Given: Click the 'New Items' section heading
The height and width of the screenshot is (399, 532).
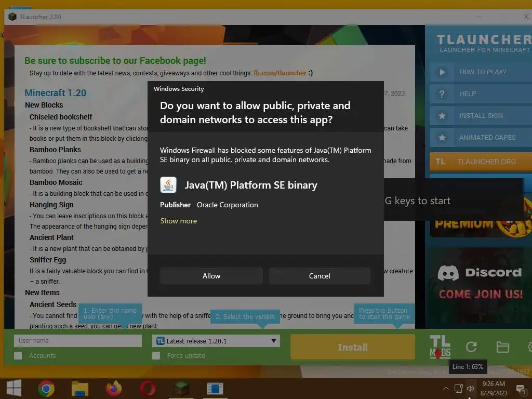Looking at the screenshot, I should point(42,292).
